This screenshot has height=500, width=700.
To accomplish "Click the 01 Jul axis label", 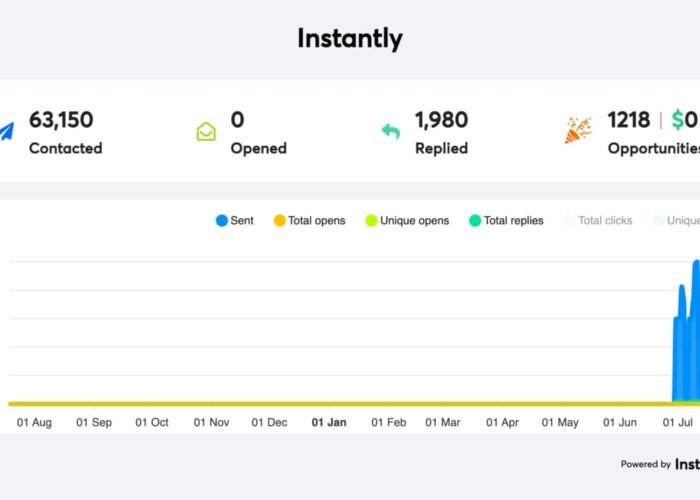I will (679, 422).
